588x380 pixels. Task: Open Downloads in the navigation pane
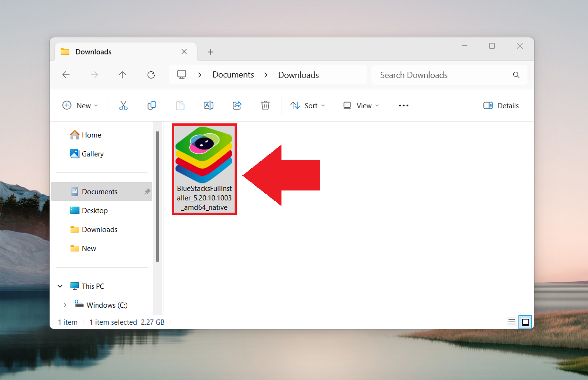(94, 229)
